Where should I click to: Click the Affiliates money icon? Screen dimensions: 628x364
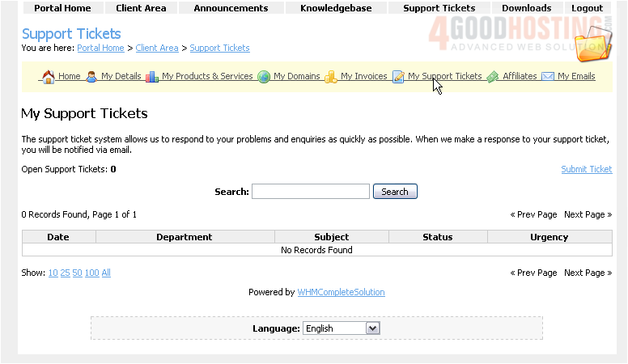[x=493, y=77]
